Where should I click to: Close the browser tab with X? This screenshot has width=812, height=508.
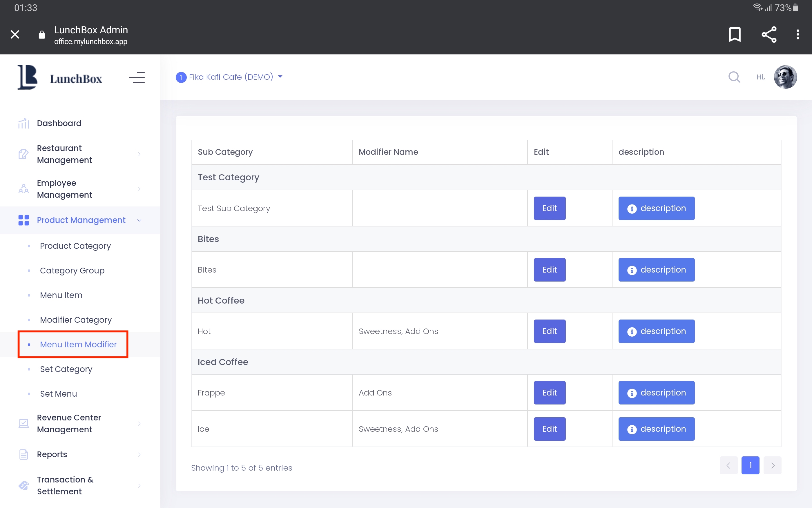tap(15, 34)
